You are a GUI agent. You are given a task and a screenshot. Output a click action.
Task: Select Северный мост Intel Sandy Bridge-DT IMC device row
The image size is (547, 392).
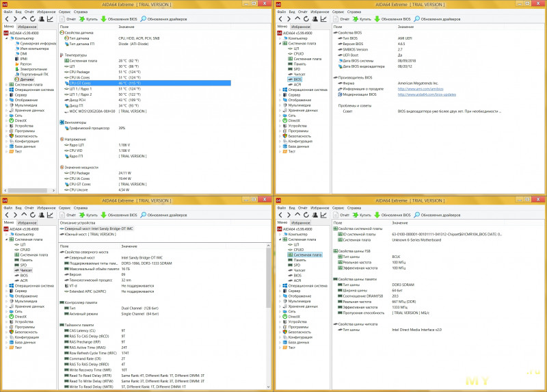(96, 228)
